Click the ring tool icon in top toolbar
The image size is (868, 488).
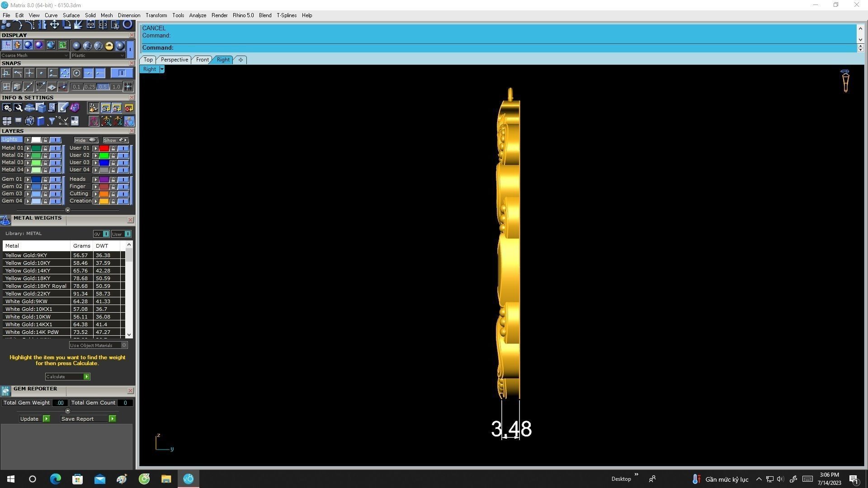[x=127, y=24]
